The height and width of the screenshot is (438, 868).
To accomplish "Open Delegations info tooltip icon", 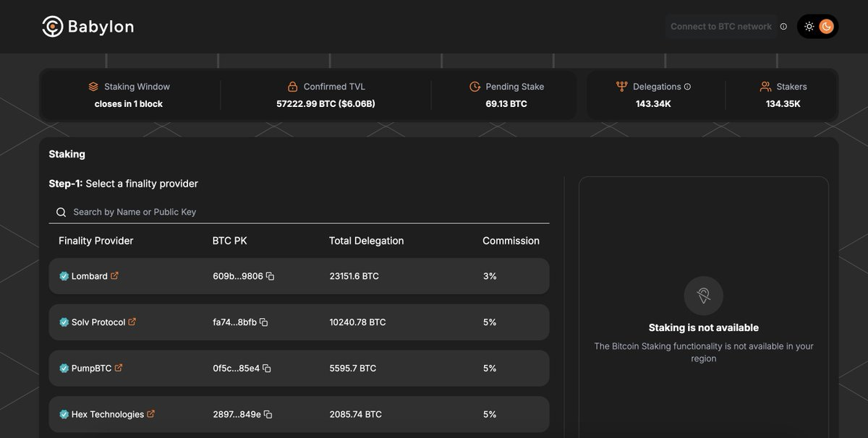I will (x=687, y=87).
